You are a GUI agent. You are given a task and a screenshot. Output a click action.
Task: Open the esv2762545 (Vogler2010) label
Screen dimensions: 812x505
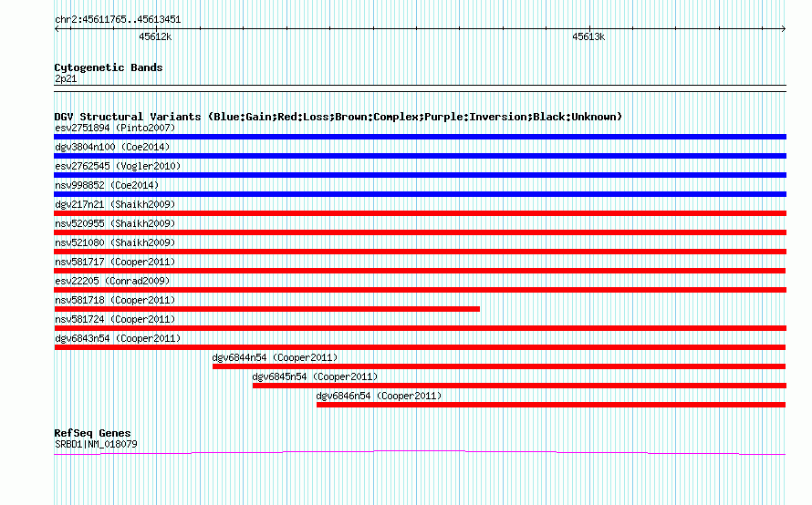118,166
